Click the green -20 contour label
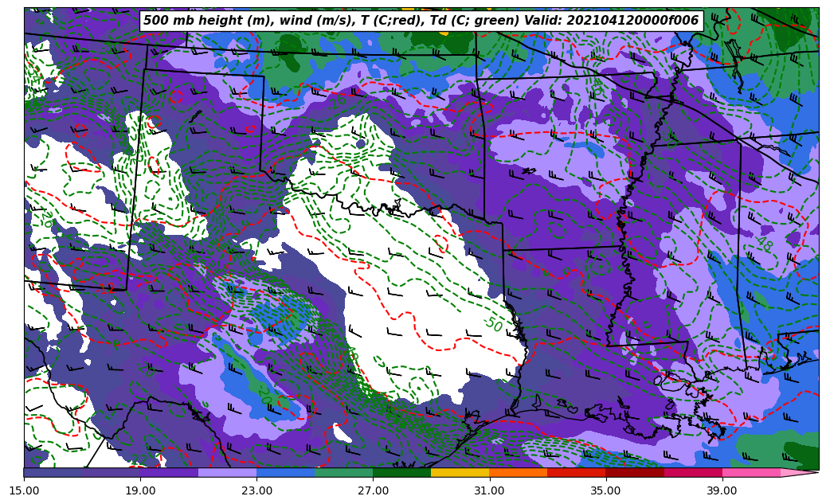The image size is (826, 504). (x=264, y=394)
